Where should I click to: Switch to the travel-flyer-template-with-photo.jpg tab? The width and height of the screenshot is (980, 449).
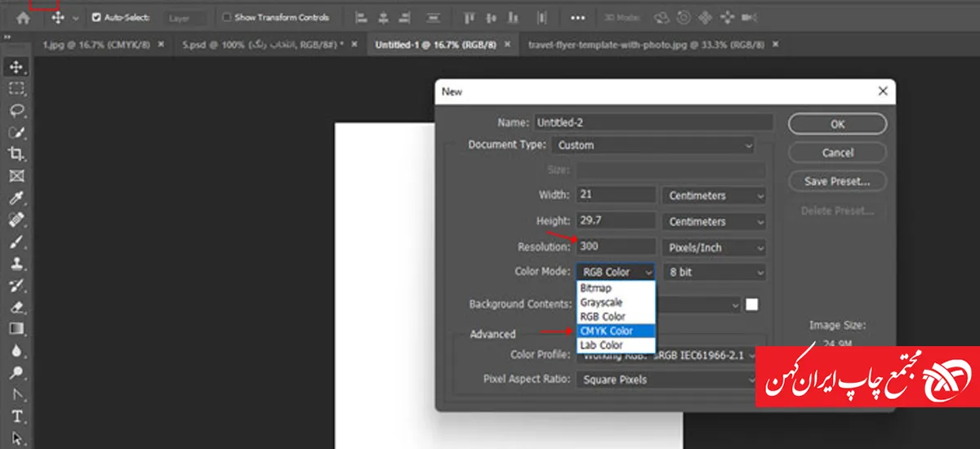(644, 45)
